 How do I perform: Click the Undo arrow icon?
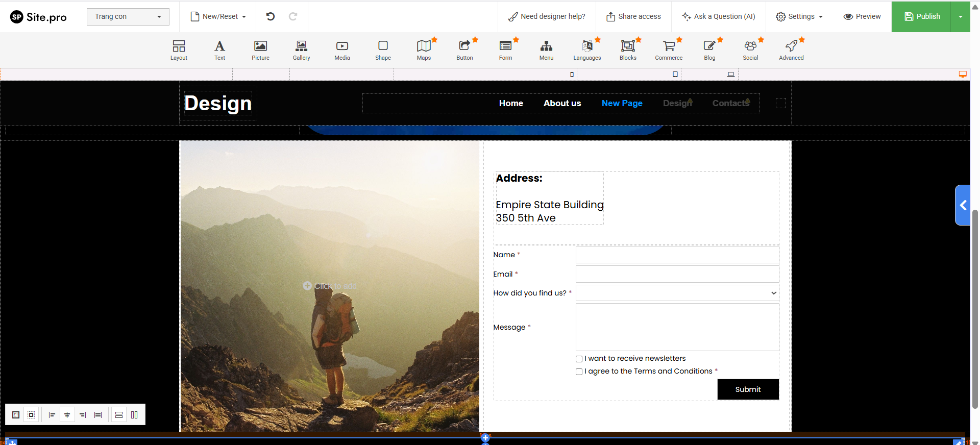[271, 16]
